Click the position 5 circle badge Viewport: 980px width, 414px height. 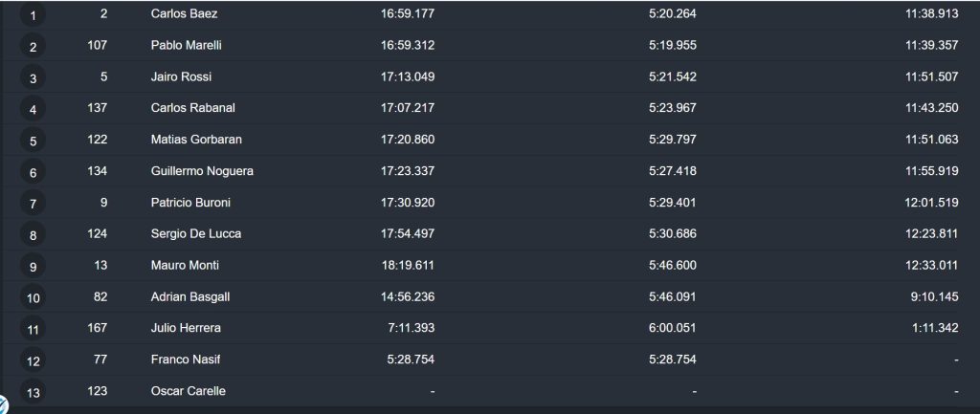pos(33,142)
